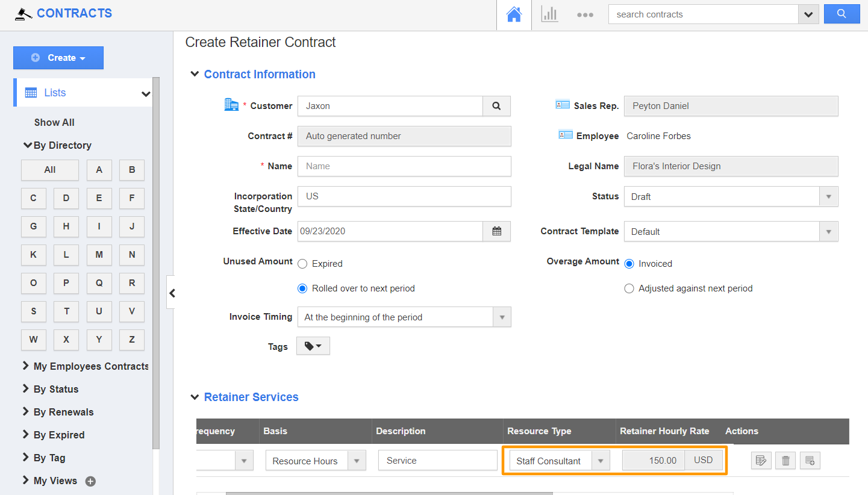Click the Create button

click(58, 58)
